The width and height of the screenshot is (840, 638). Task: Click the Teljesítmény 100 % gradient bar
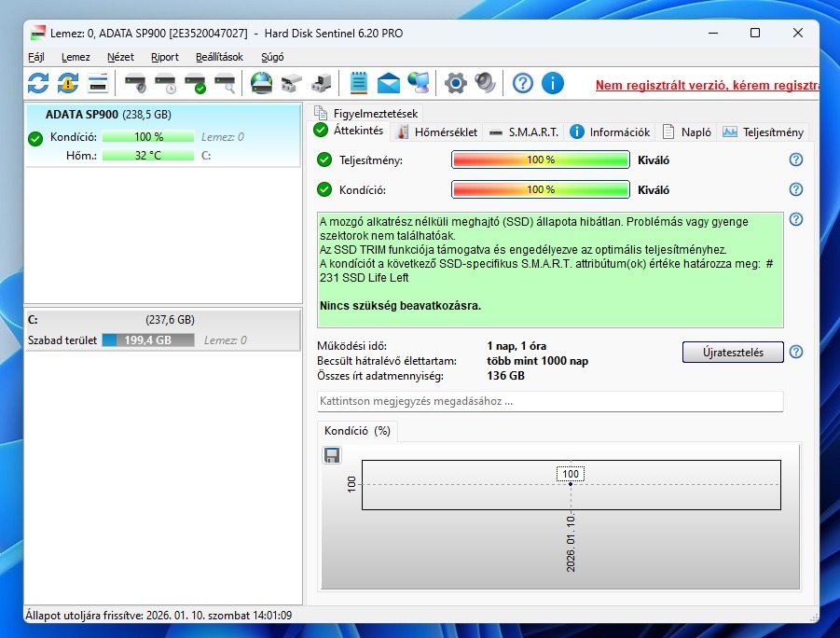click(541, 159)
